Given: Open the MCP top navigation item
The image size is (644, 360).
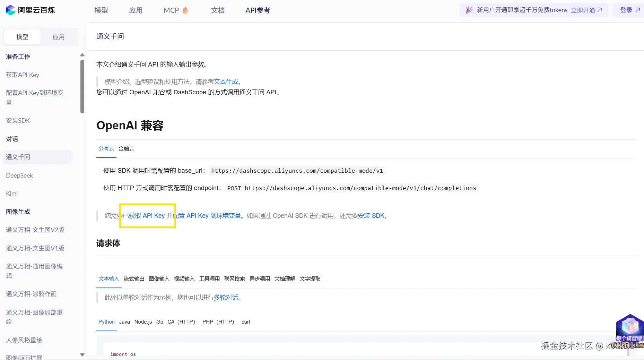Looking at the screenshot, I should pyautogui.click(x=171, y=10).
